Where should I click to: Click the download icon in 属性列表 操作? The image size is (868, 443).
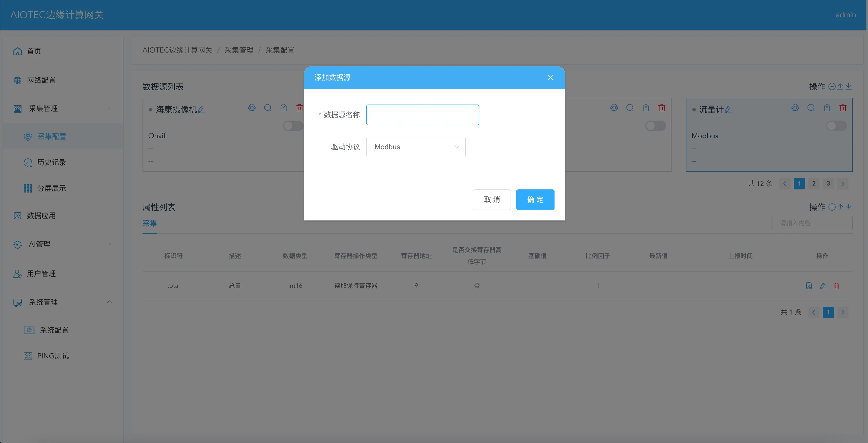(x=848, y=207)
